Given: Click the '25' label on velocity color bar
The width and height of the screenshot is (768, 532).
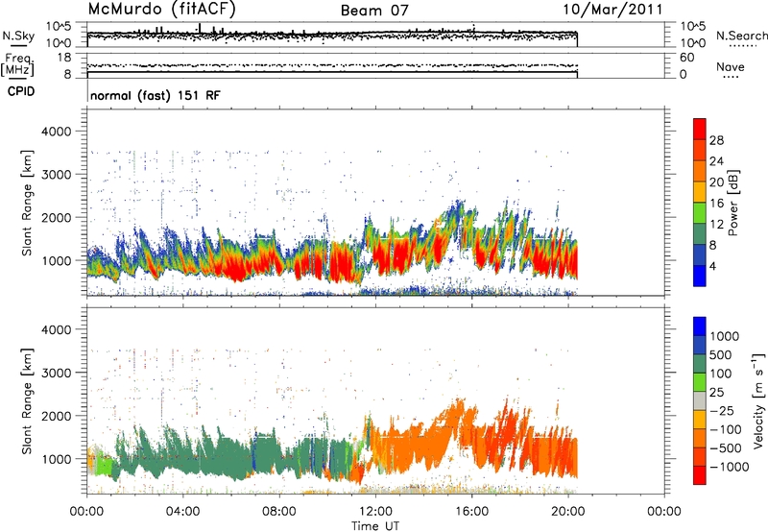Looking at the screenshot, I should tap(717, 393).
